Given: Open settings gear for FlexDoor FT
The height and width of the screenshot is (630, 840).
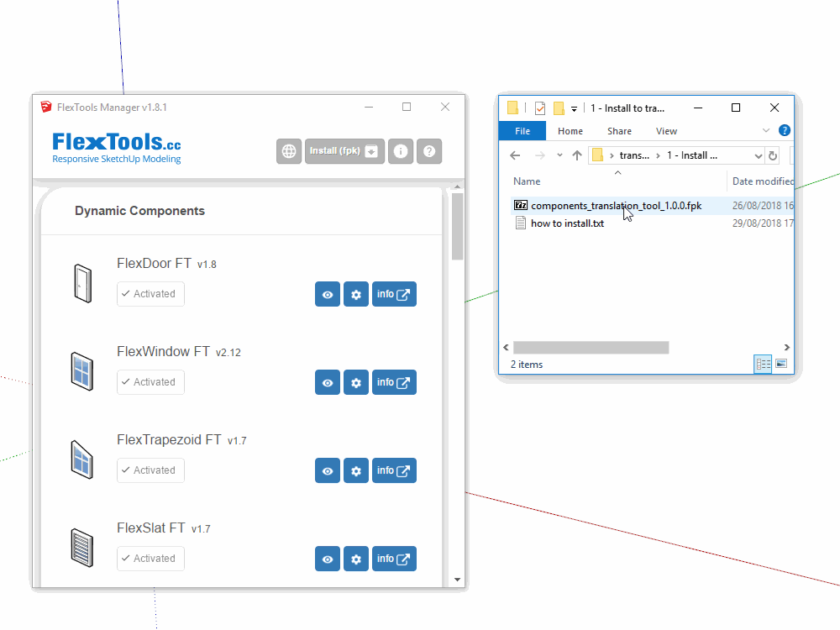Looking at the screenshot, I should tap(355, 294).
